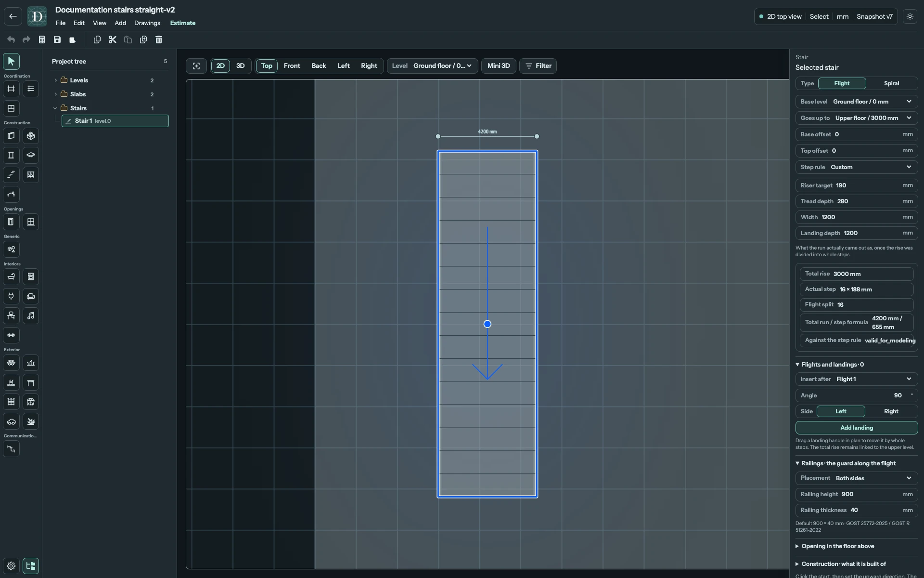Open the settings gear at bottom left
This screenshot has height=578, width=924.
tap(11, 566)
